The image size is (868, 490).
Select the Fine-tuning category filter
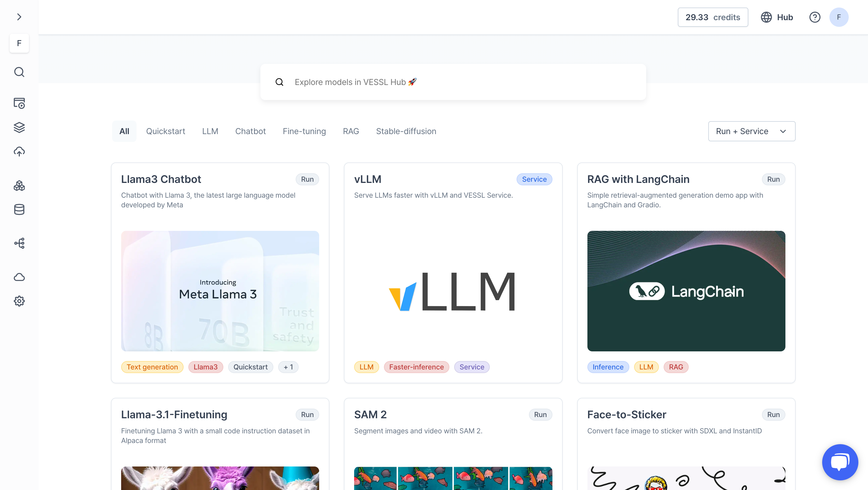304,130
